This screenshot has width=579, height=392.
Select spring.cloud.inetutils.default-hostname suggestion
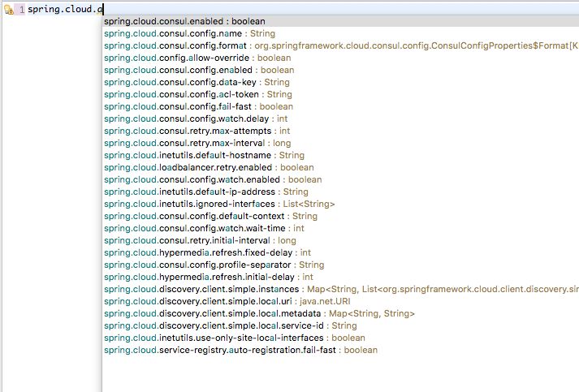point(340,155)
